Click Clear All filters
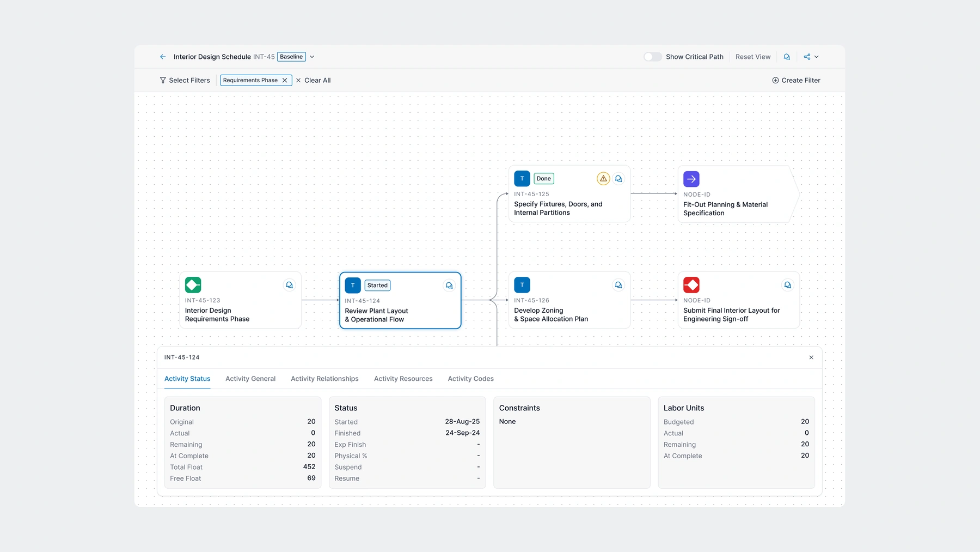This screenshot has height=552, width=980. tap(313, 80)
